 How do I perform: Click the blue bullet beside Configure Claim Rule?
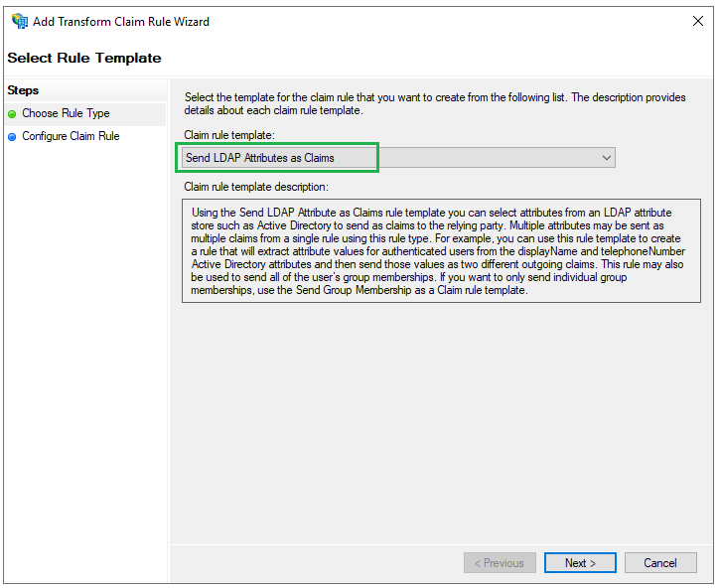tap(12, 137)
